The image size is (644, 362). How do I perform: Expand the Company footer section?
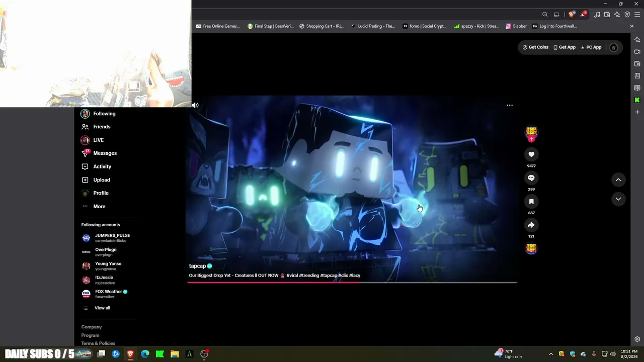92,327
